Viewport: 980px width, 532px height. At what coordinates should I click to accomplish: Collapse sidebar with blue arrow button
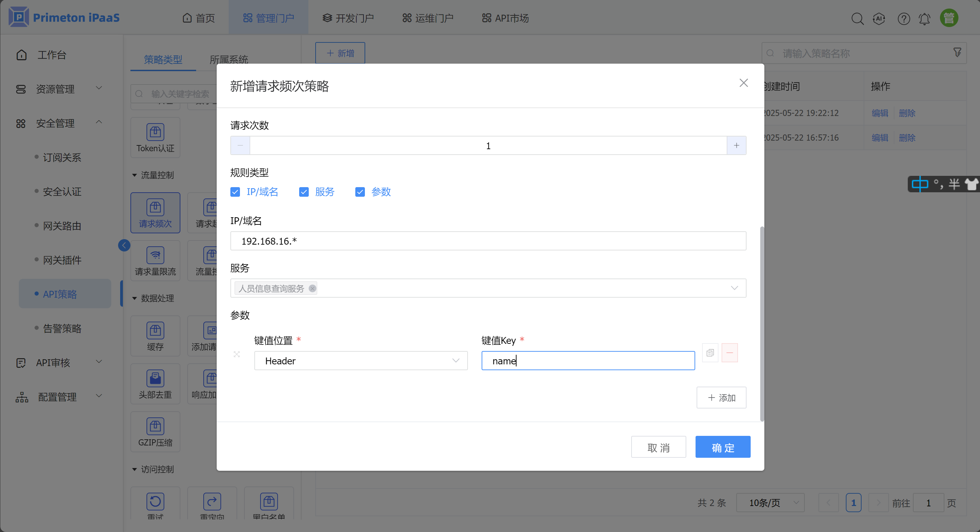[124, 245]
